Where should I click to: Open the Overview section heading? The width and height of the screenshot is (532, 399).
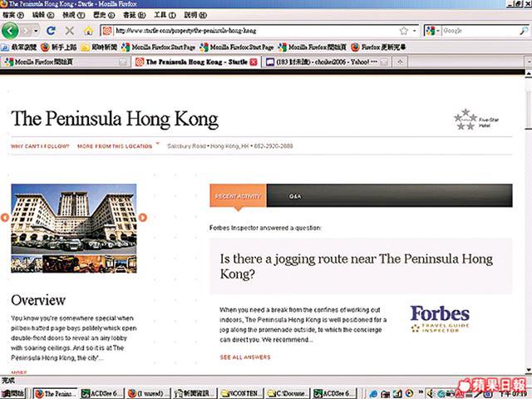point(38,300)
